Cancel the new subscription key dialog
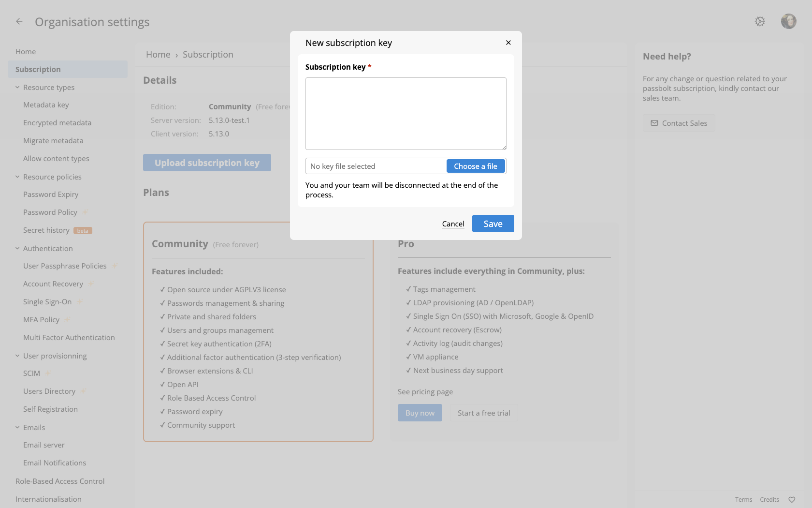 [453, 224]
